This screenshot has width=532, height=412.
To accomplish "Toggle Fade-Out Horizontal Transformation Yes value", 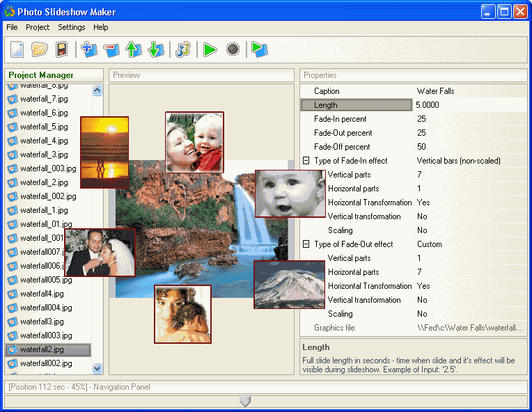I will click(423, 286).
